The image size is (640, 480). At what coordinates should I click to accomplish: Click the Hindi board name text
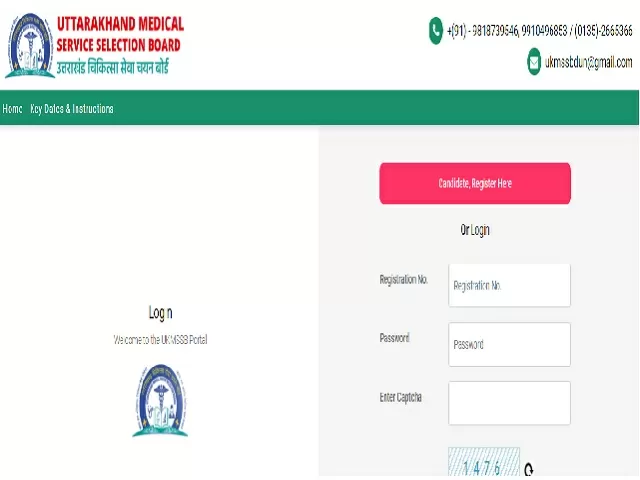point(113,67)
